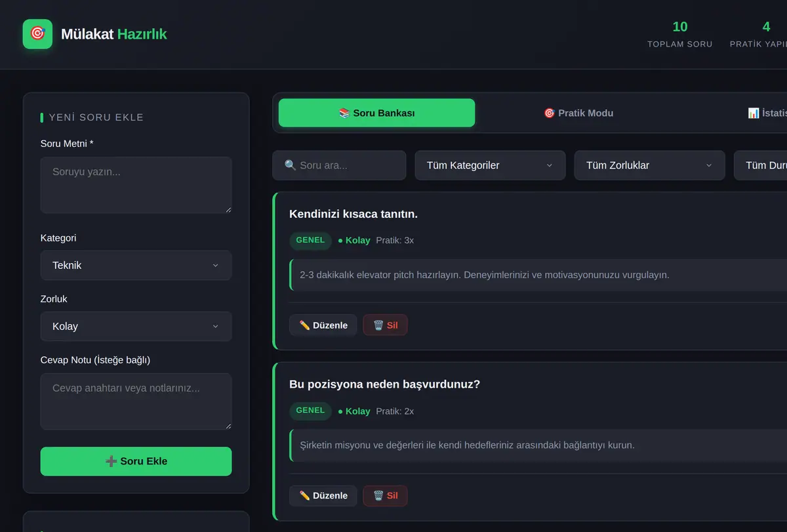This screenshot has width=787, height=532.
Task: Click the 'Pratik: 3x' label
Action: click(395, 241)
